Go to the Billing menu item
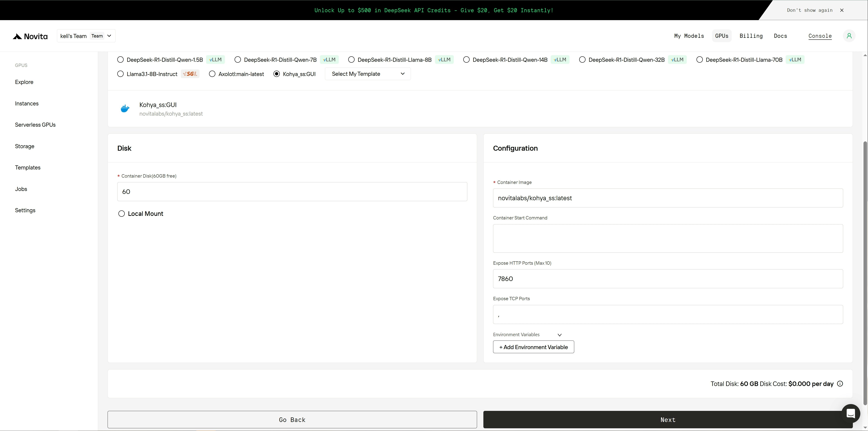This screenshot has height=431, width=868. tap(751, 36)
